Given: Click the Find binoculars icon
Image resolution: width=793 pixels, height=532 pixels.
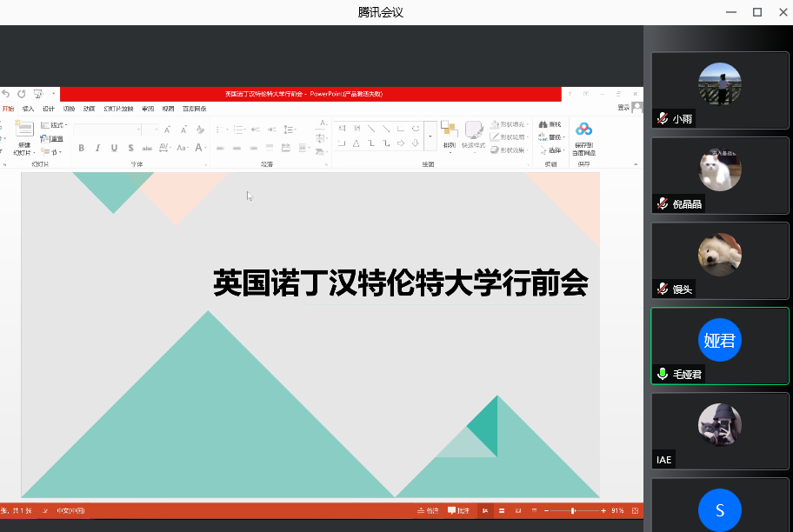Looking at the screenshot, I should [x=543, y=125].
